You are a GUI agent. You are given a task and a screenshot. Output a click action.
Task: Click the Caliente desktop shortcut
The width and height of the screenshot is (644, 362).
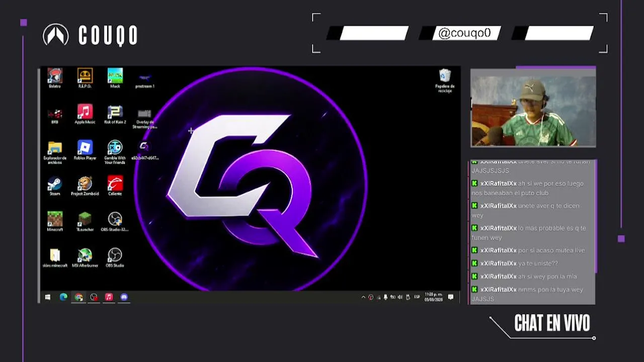coord(115,186)
